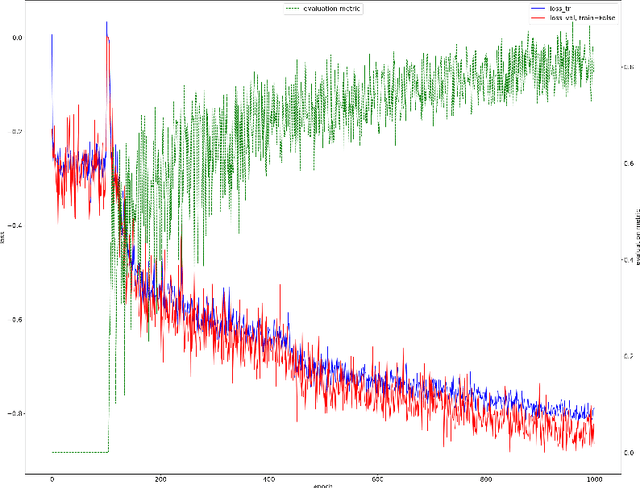Click the 'loss' left y-axis label
The image size is (640, 488).
point(2,237)
